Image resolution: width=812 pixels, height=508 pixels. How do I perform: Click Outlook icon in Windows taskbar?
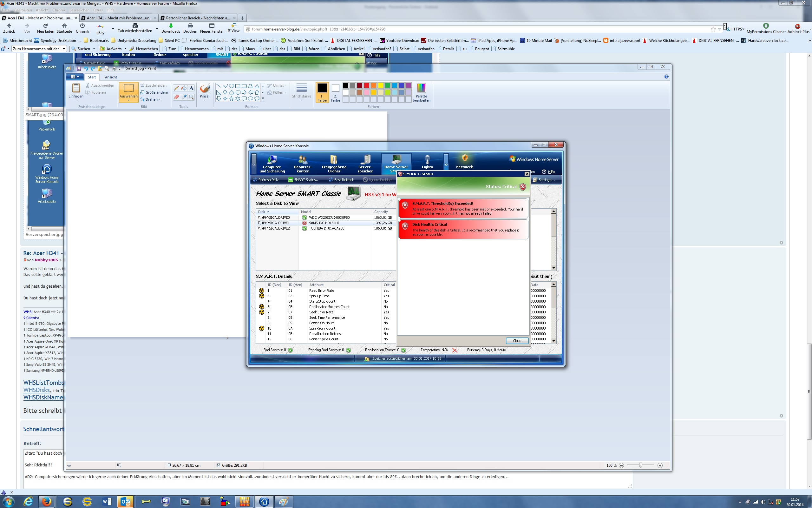click(x=125, y=502)
